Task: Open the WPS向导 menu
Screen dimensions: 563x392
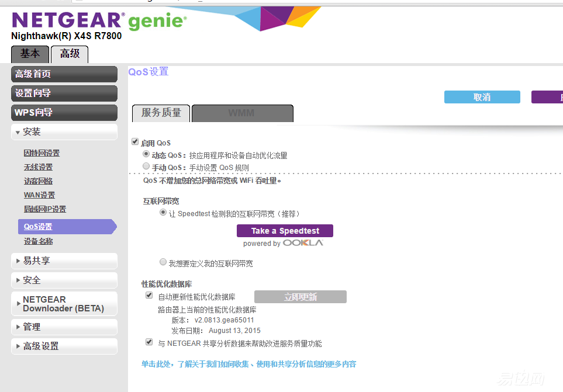Action: (64, 113)
